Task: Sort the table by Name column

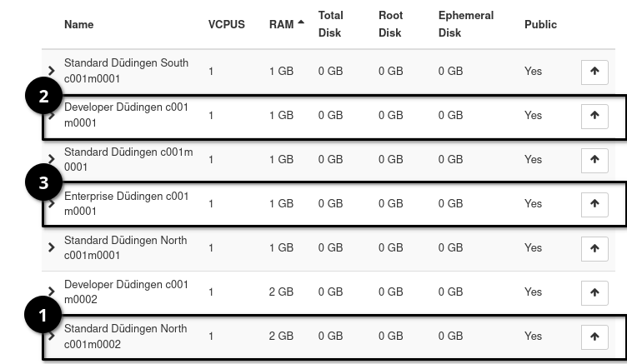Action: tap(78, 24)
